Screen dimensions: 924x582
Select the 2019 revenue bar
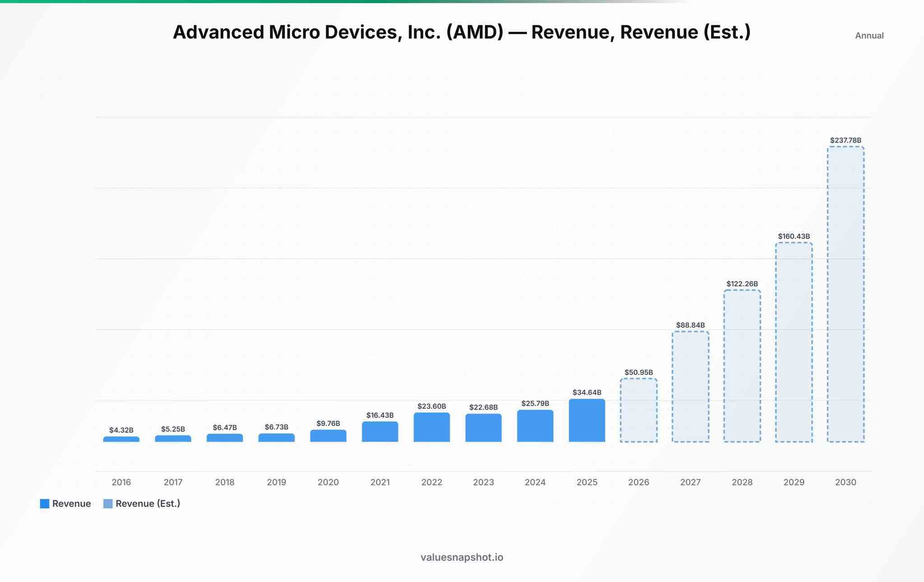tap(277, 438)
